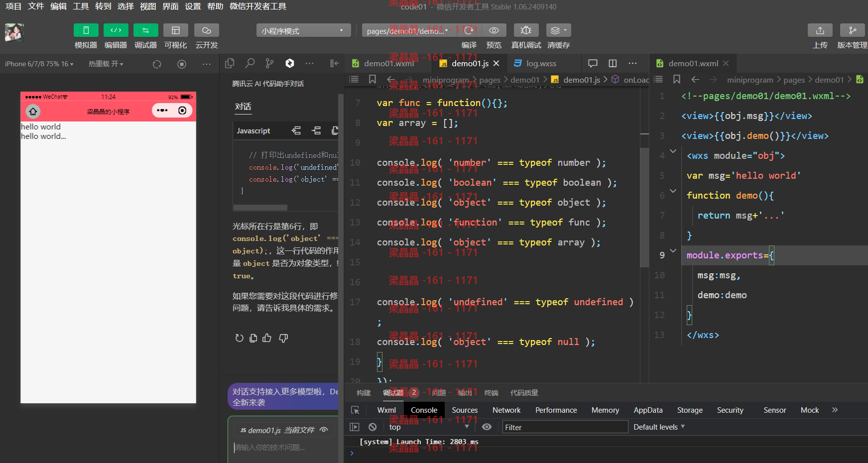This screenshot has width=868, height=463.
Task: Open the console top context dropdown
Action: coord(429,427)
